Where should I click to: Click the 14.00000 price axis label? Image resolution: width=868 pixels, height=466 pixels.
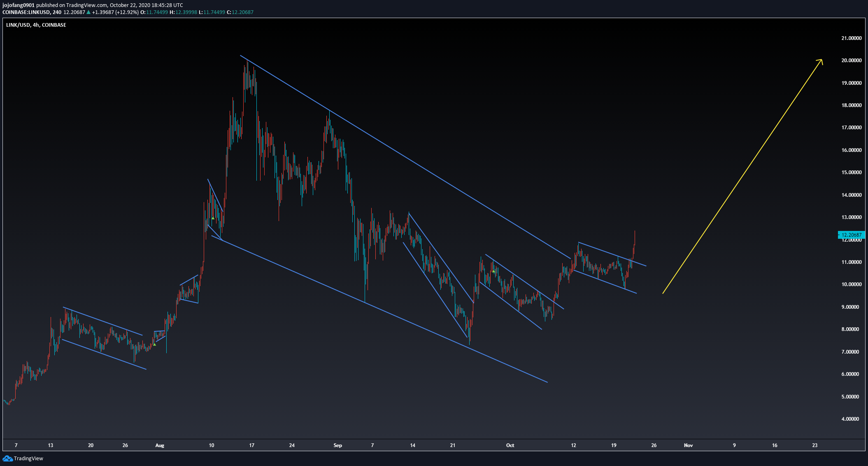[x=851, y=195]
